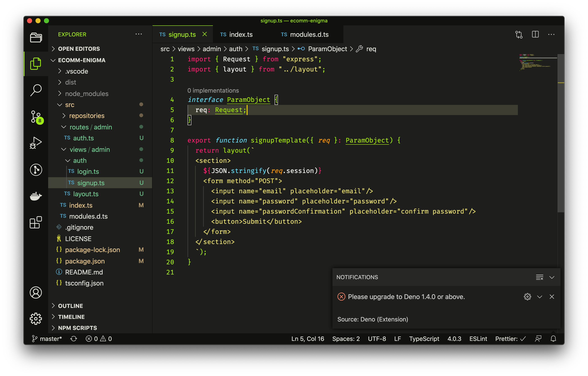This screenshot has height=376, width=588.
Task: Click the ParamObject breadcrumb
Action: (323, 49)
